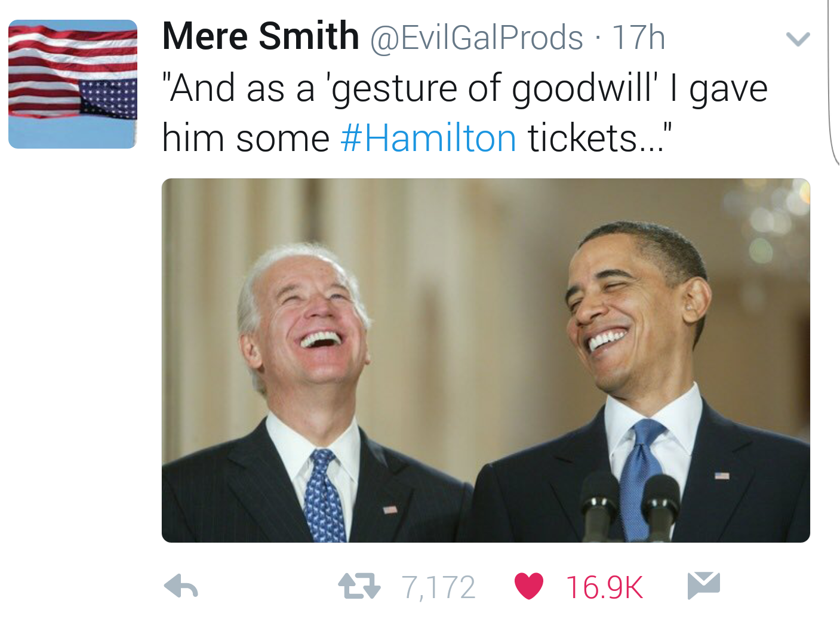
Task: Tap the microphones in the photo
Action: pos(630,506)
